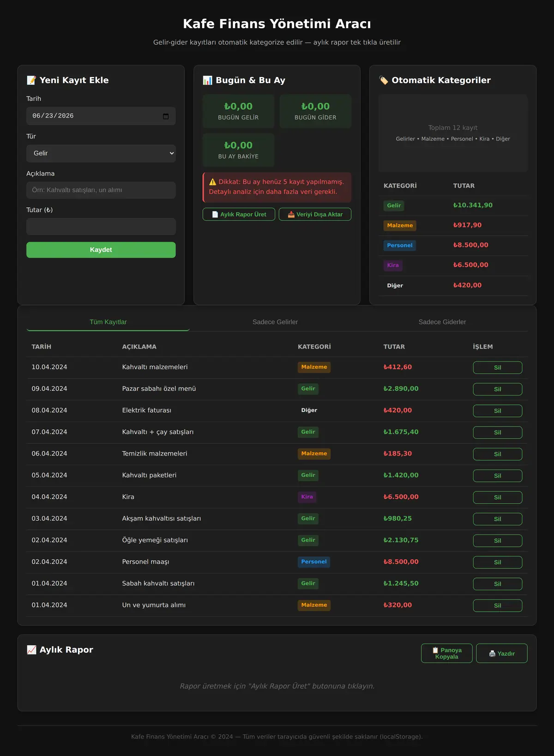Click Sil for Un ve yumurta alımı
This screenshot has width=554, height=756.
click(x=498, y=606)
